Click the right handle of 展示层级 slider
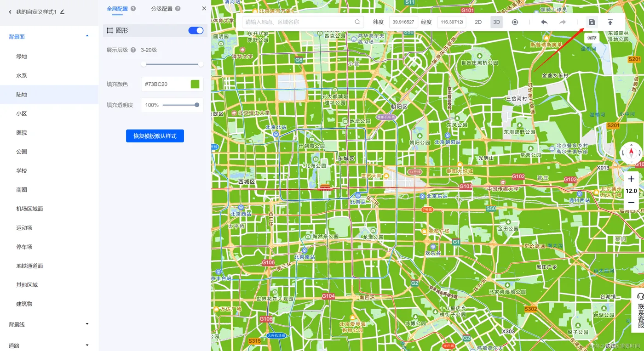 pos(201,64)
